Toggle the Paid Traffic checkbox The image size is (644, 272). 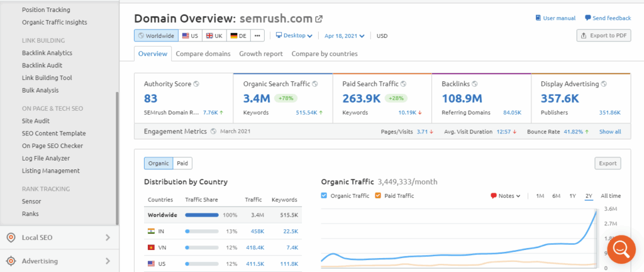[377, 196]
